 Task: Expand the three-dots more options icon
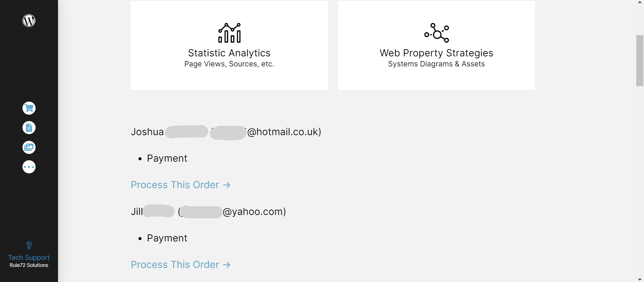point(29,167)
